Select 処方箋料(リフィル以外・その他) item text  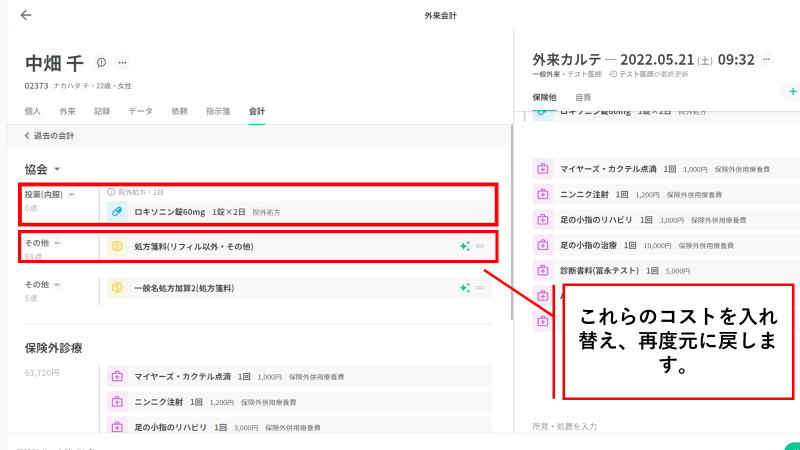click(194, 246)
